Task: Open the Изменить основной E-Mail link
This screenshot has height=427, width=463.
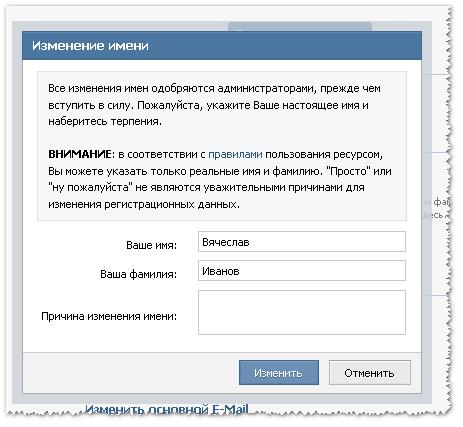Action: [167, 409]
